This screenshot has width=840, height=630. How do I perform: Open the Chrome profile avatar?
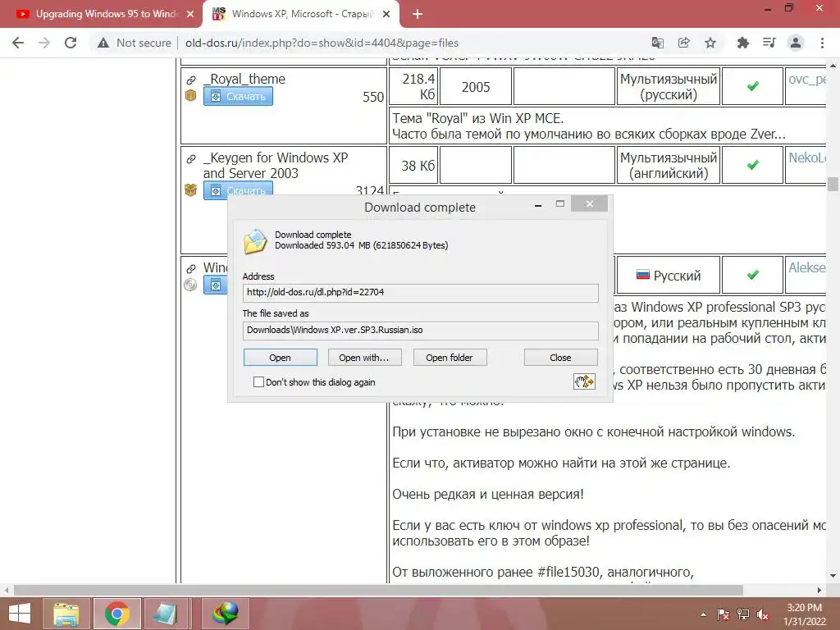[796, 43]
